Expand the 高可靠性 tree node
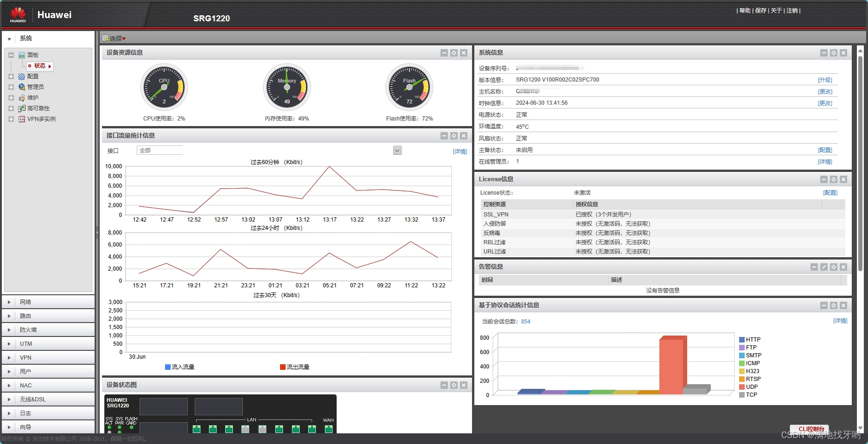 [x=11, y=108]
